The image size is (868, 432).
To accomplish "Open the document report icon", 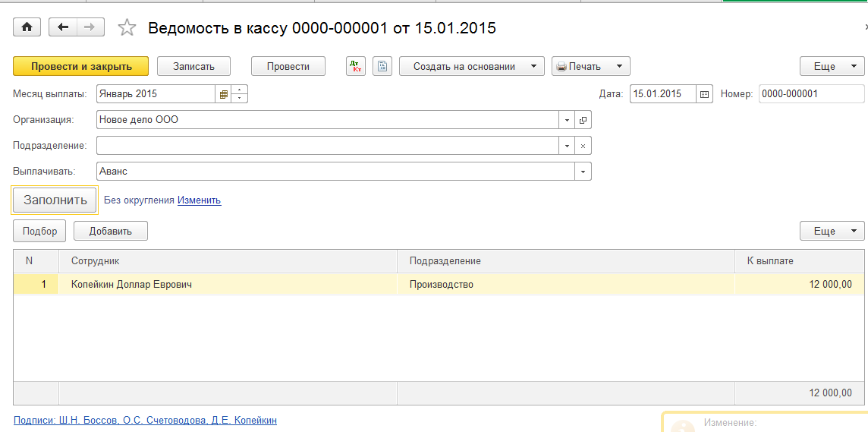I will [382, 66].
